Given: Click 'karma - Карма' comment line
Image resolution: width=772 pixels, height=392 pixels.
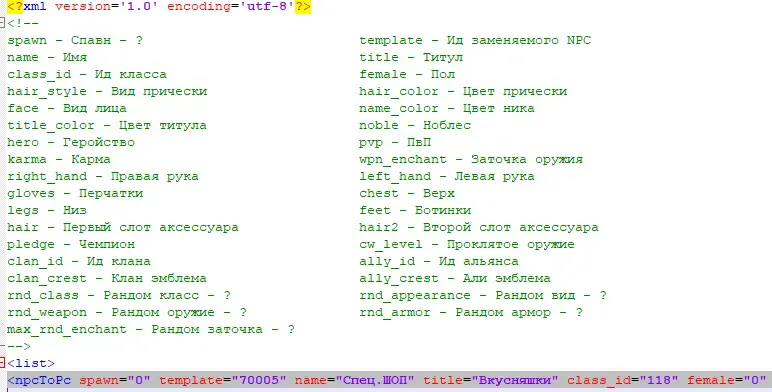Looking at the screenshot, I should click(59, 160).
